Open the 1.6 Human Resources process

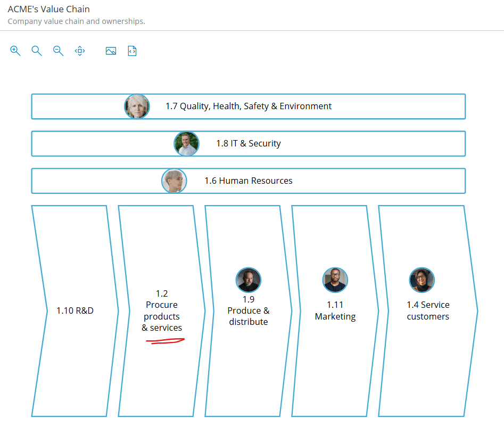(249, 181)
